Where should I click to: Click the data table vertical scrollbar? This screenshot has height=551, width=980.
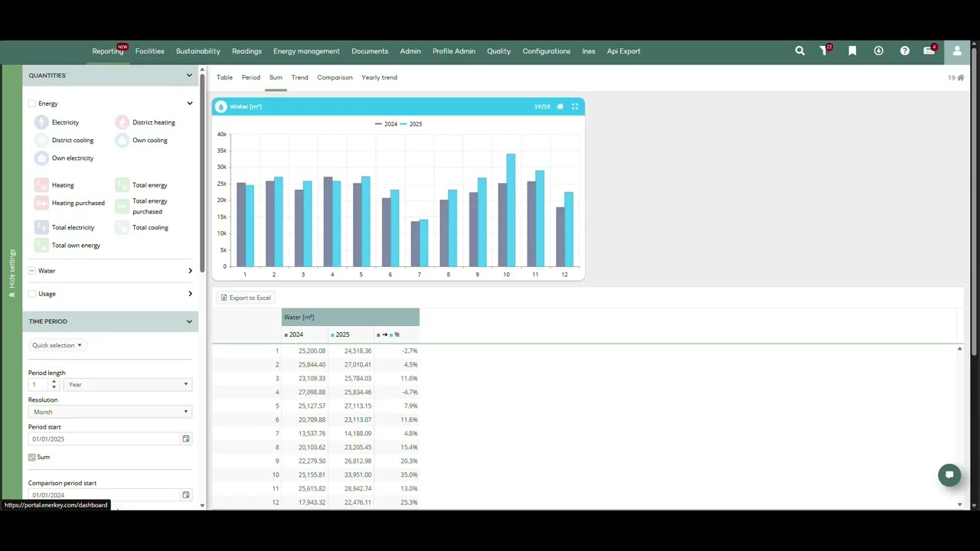959,426
